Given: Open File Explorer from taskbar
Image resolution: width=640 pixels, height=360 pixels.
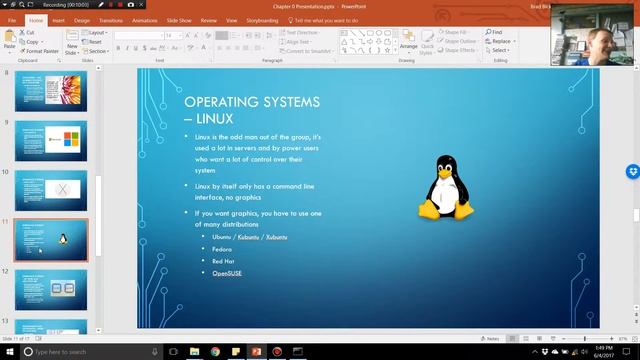Looking at the screenshot, I should coord(195,351).
